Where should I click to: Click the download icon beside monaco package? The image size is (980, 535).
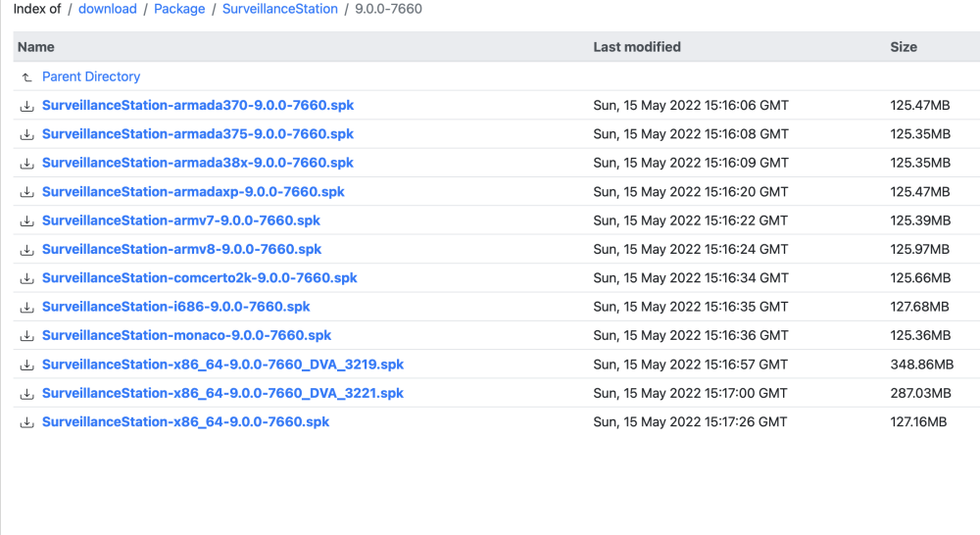[x=26, y=336]
